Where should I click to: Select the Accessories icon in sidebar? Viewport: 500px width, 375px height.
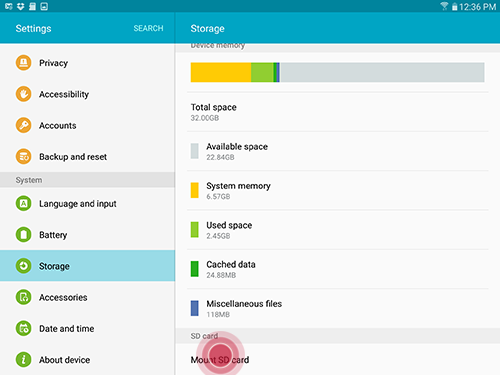click(x=23, y=297)
